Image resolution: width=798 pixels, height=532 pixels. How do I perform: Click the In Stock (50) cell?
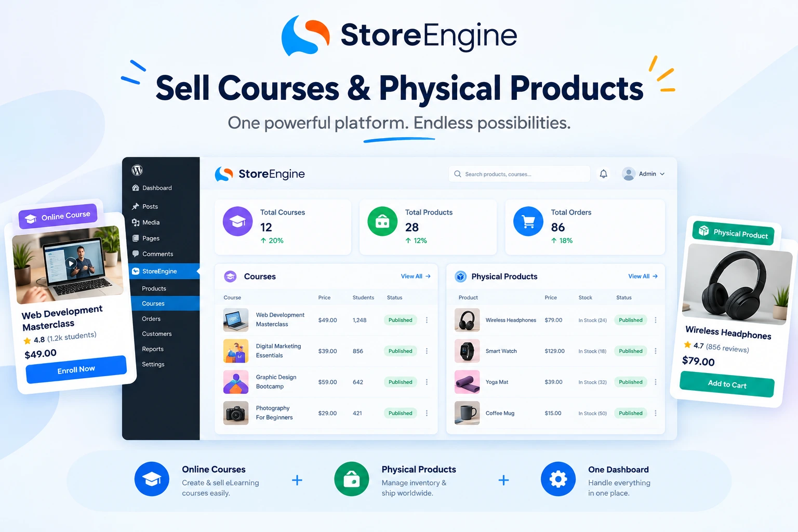592,414
